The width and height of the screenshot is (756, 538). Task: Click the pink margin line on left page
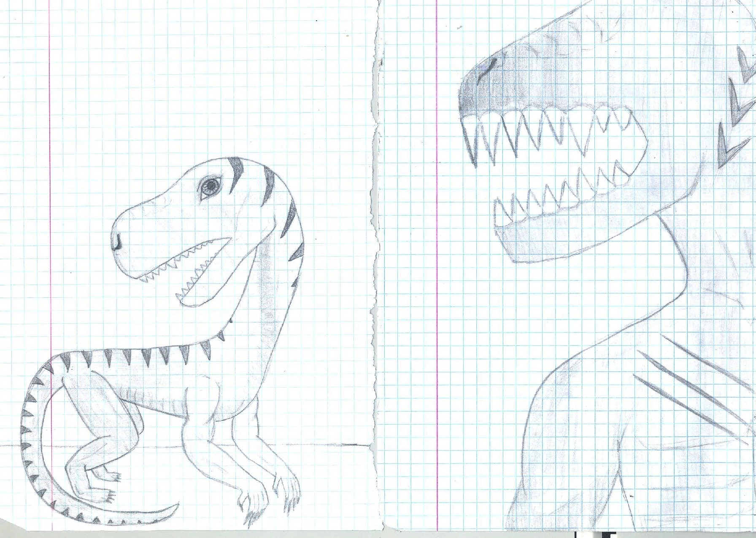51,126
